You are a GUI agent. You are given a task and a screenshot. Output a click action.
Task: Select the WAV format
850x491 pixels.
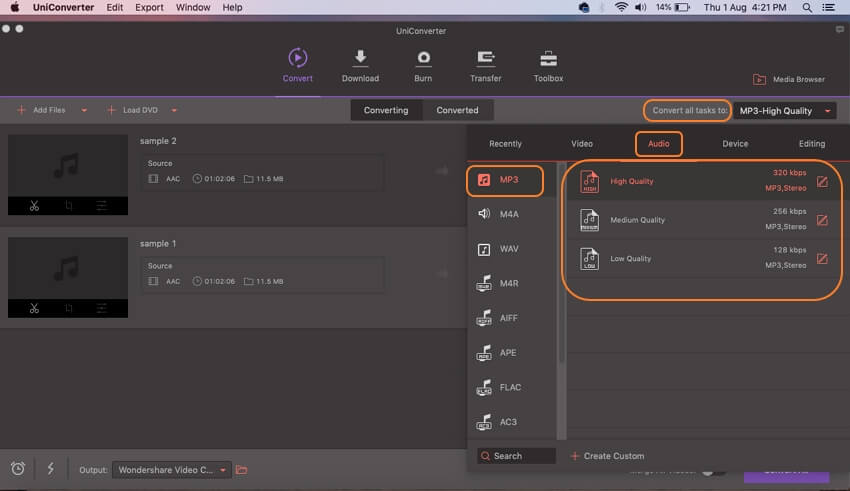(x=511, y=249)
